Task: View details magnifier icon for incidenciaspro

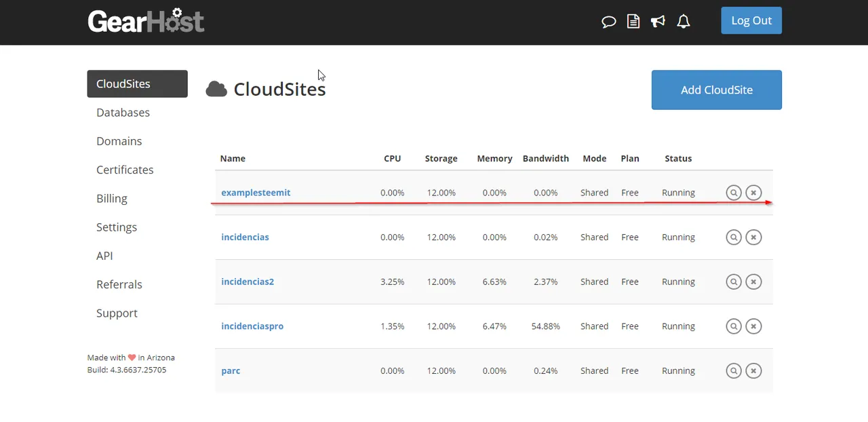Action: [734, 326]
